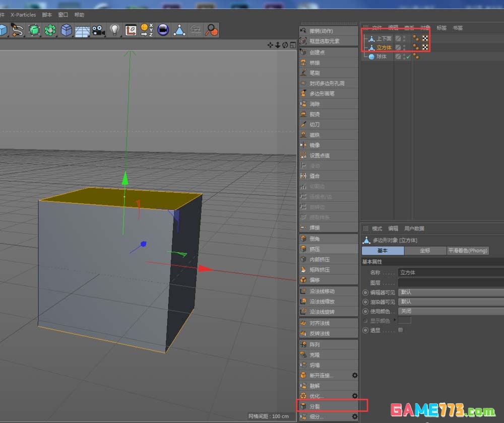
Task: Select the Live Selection tool icon
Action: click(x=17, y=30)
